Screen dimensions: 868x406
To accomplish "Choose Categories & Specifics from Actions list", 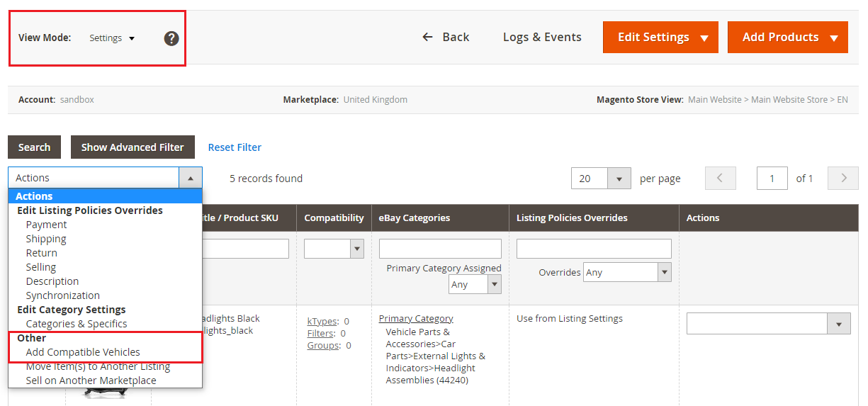I will pyautogui.click(x=77, y=324).
